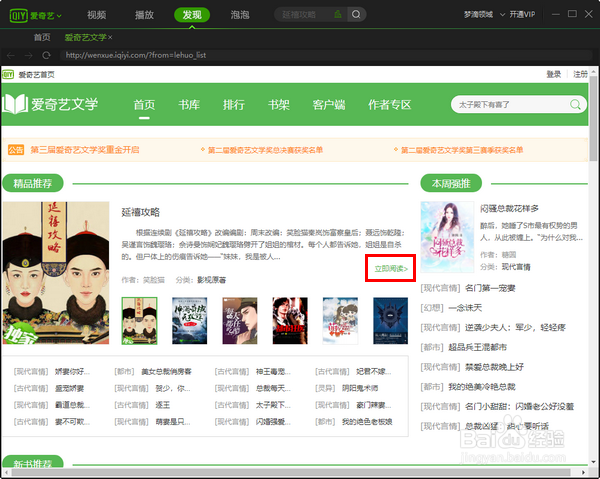600x479 pixels.
Task: Open 美女总裁俏房客 link
Action: click(x=166, y=371)
